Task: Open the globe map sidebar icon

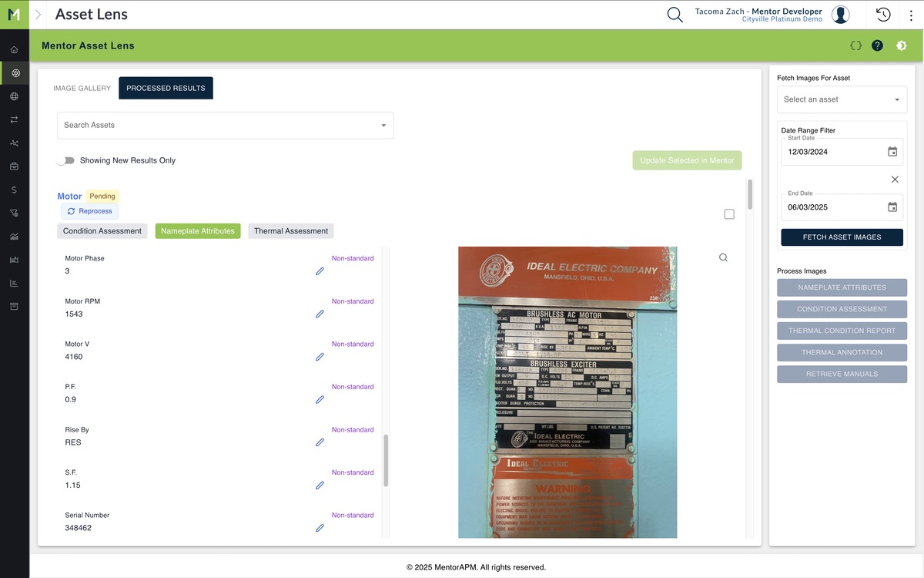Action: click(x=15, y=96)
